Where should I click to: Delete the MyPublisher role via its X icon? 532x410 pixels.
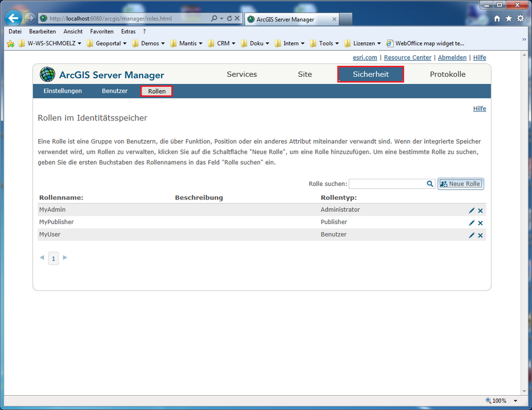point(480,222)
